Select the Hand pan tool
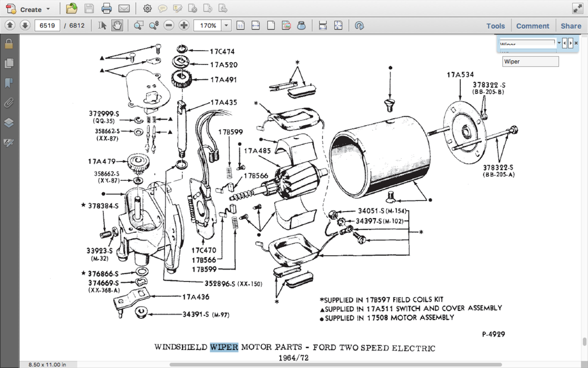 [x=117, y=26]
